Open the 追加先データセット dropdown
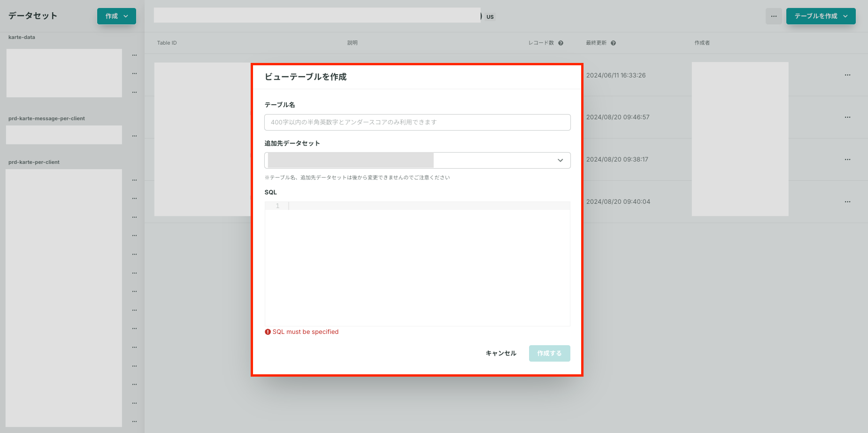 417,160
